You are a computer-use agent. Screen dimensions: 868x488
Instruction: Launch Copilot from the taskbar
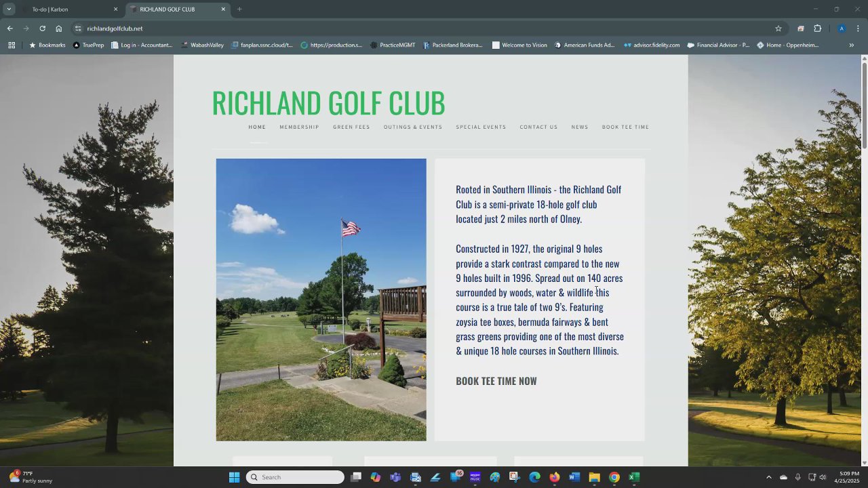click(376, 477)
